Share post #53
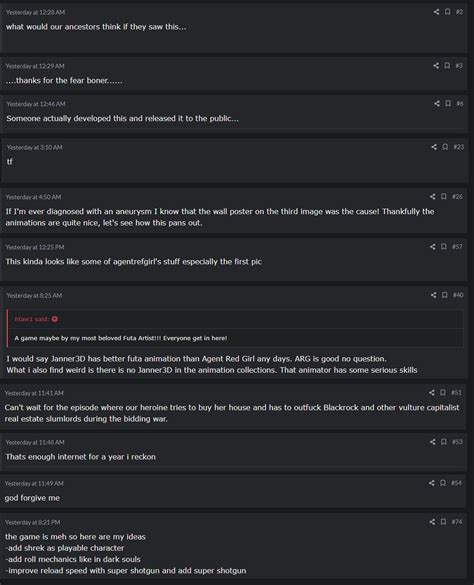Screen dimensions: 474x585 point(433,442)
